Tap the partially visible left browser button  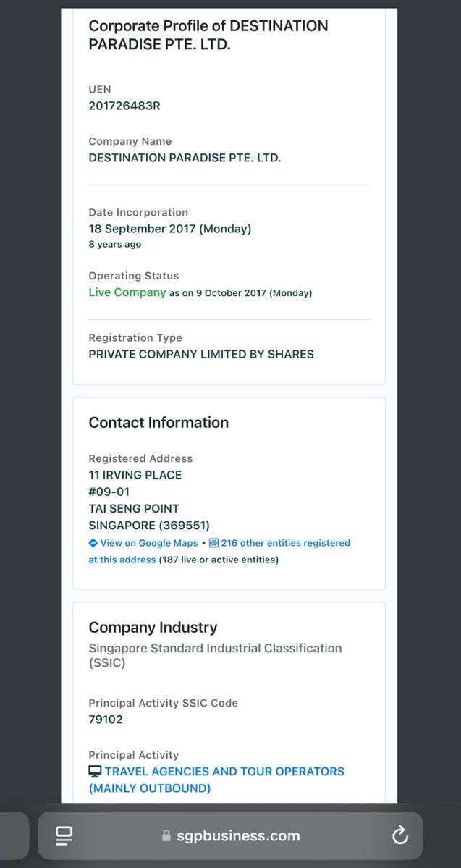click(13, 836)
